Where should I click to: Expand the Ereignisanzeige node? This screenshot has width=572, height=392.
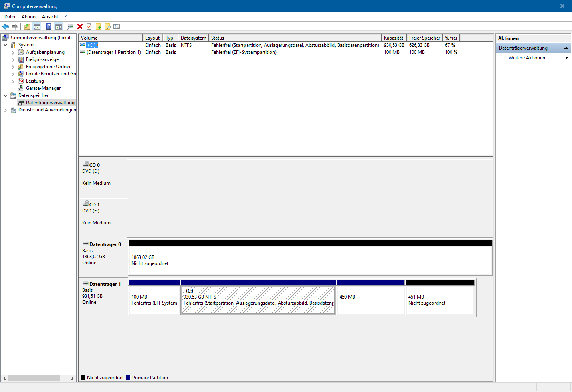coord(13,59)
